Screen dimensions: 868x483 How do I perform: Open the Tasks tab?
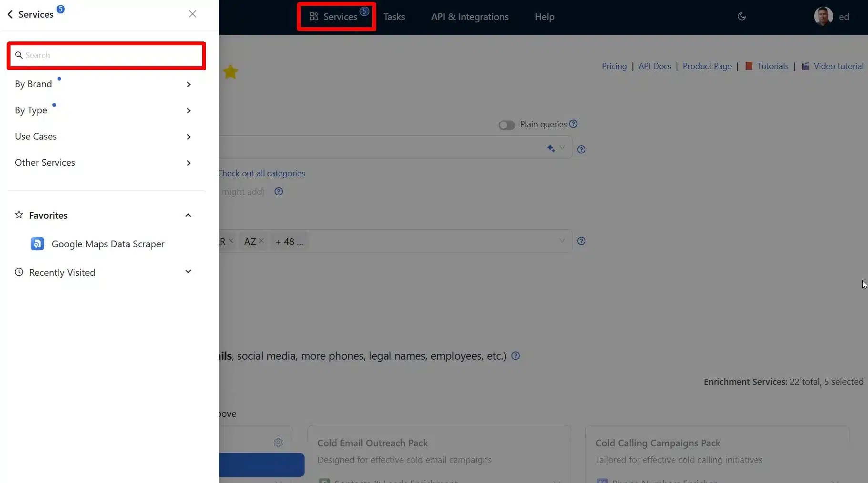[x=394, y=17]
